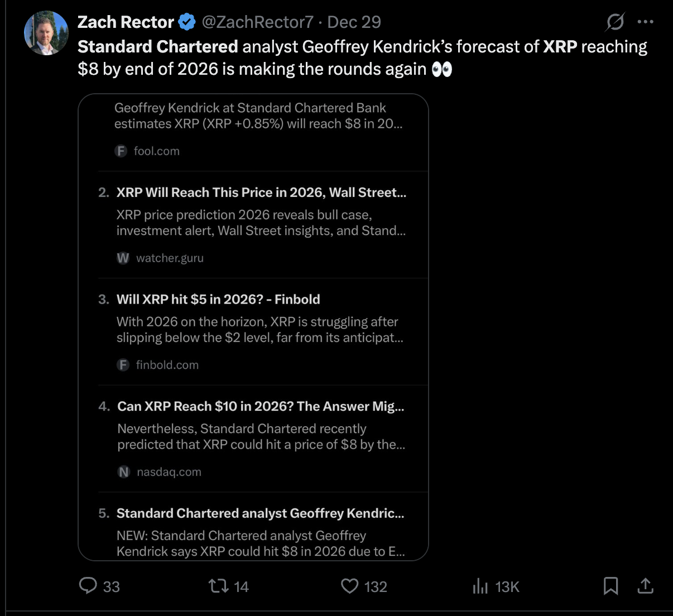Open "Will XRP hit $5 in 2026?" result
This screenshot has height=616, width=673.
click(218, 300)
